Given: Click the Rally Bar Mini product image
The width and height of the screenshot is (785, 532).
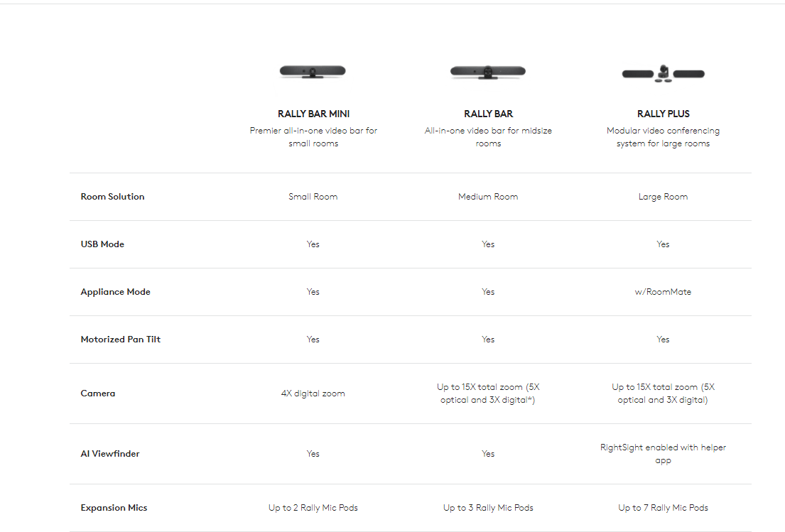Looking at the screenshot, I should [x=313, y=71].
